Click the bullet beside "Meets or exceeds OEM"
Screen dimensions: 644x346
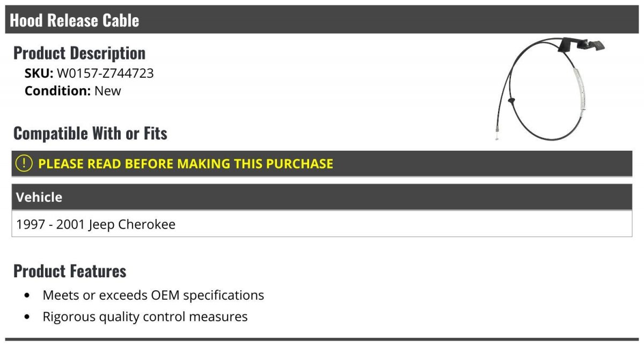click(27, 296)
